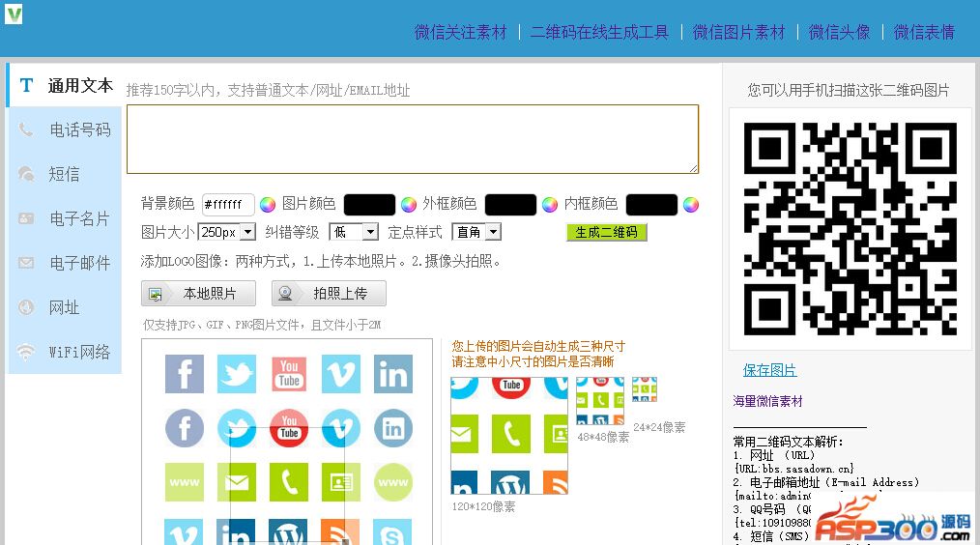Open the 海量微信素材 link
The image size is (980, 545).
tap(767, 401)
